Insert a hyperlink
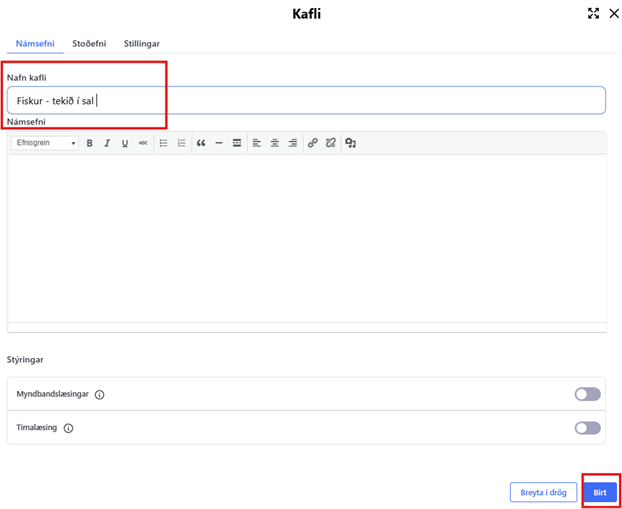The image size is (622, 509). click(x=313, y=143)
